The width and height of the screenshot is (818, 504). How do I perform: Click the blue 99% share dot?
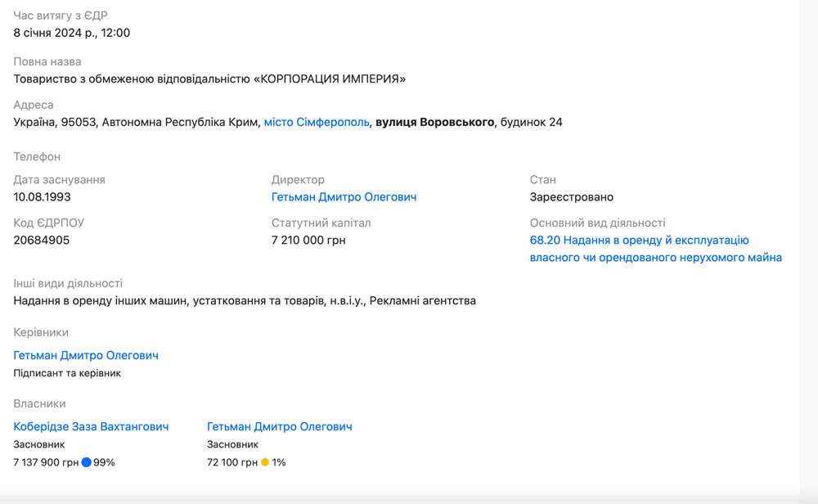[x=86, y=462]
